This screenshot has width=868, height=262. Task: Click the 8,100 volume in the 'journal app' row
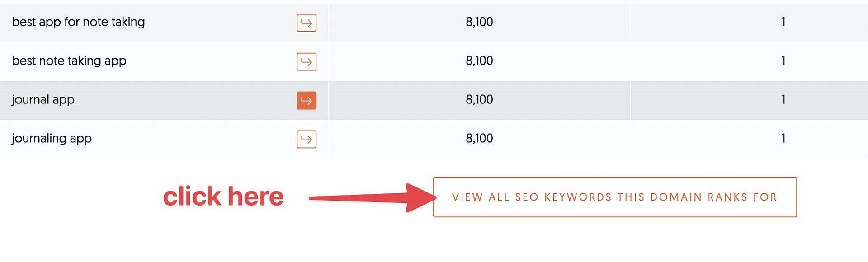(479, 100)
